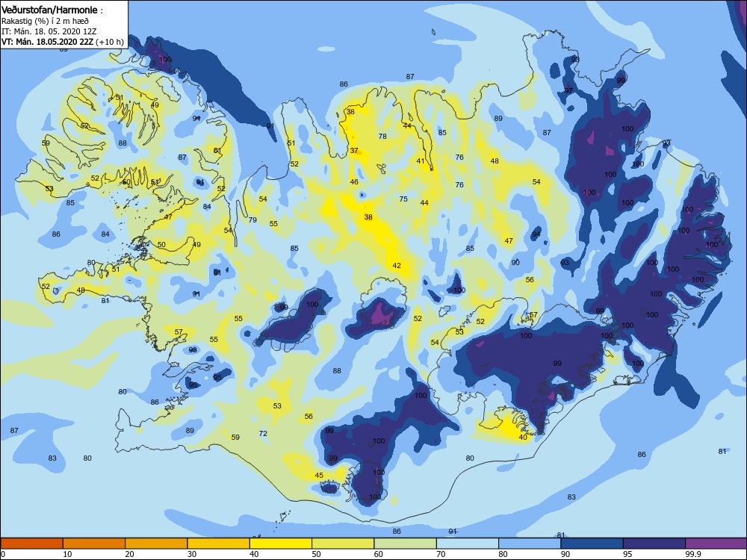This screenshot has width=747, height=560.
Task: Click the '99.9' legend scale label
Action: pos(693,554)
